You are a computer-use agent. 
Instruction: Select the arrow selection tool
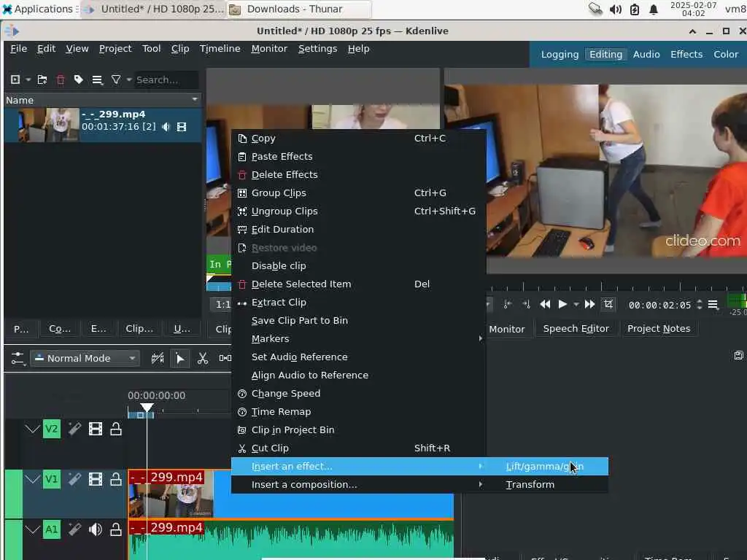pos(180,358)
